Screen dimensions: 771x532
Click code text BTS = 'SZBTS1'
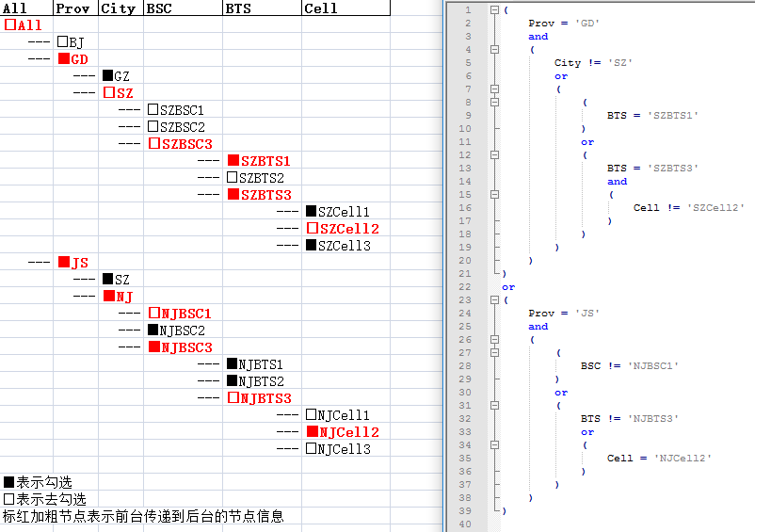tap(652, 116)
